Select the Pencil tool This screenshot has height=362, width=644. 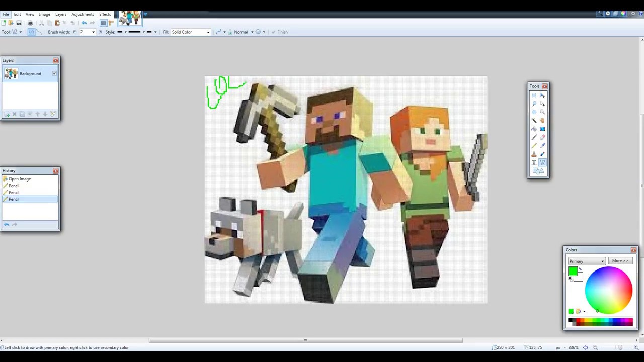click(x=534, y=145)
